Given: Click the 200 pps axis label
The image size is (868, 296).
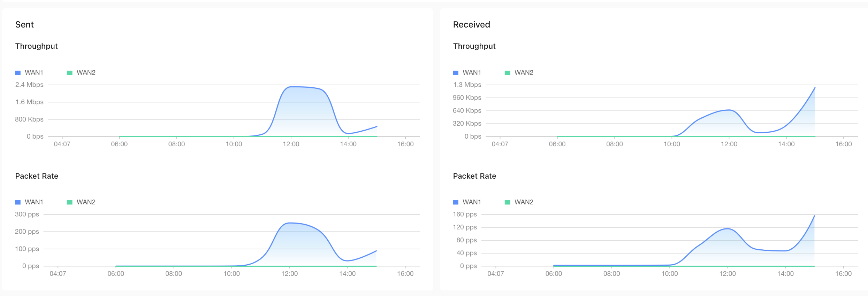Looking at the screenshot, I should coord(27,232).
